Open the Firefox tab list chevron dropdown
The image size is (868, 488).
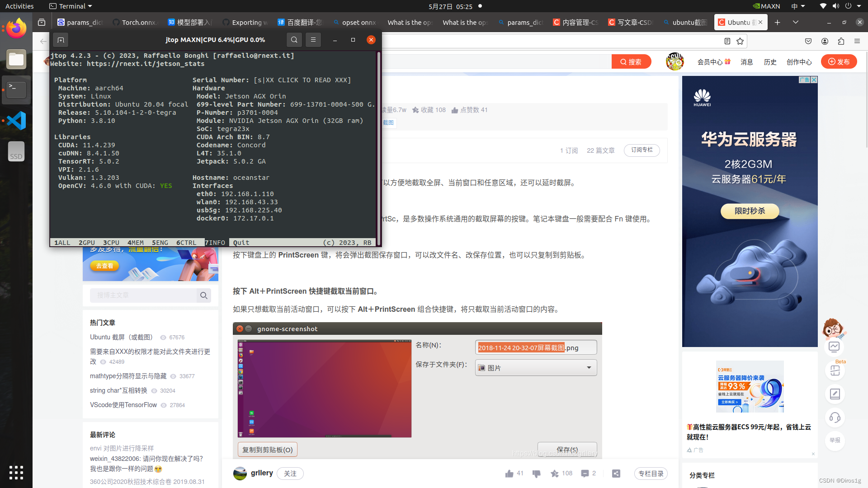tap(796, 22)
